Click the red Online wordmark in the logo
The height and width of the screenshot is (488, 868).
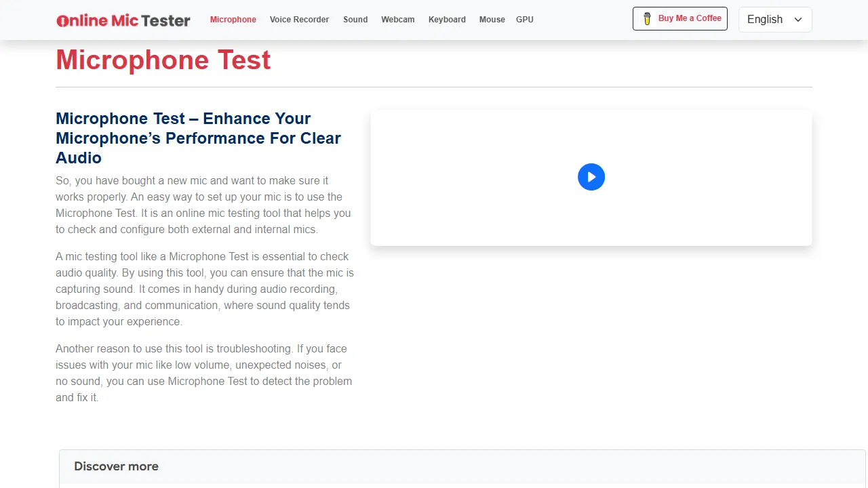pos(81,20)
